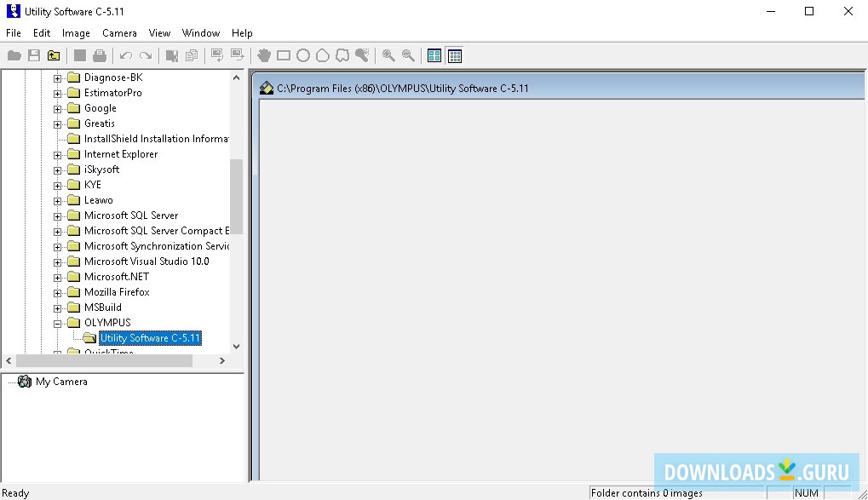Viewport: 868px width, 500px height.
Task: Choose the ellipse selection tool
Action: tap(303, 55)
